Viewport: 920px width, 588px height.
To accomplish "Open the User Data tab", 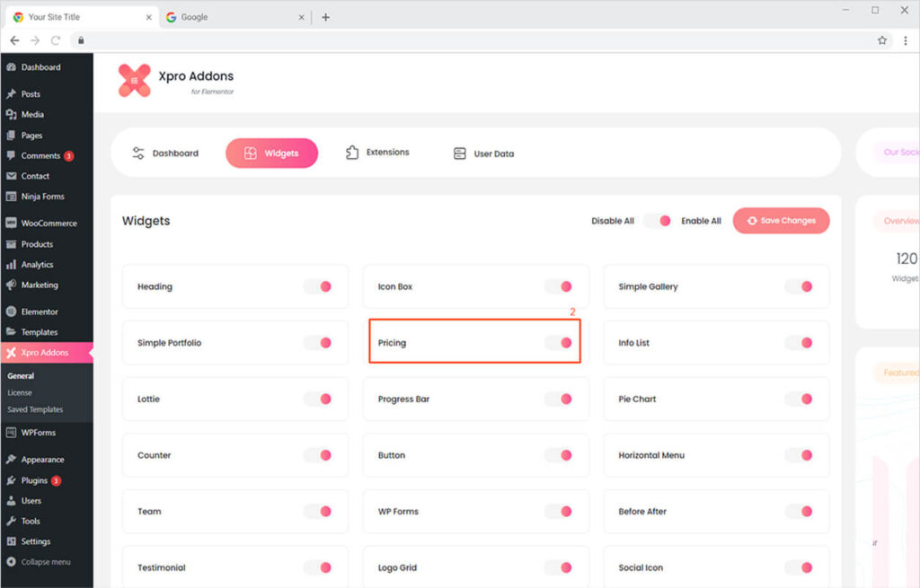I will tap(483, 154).
